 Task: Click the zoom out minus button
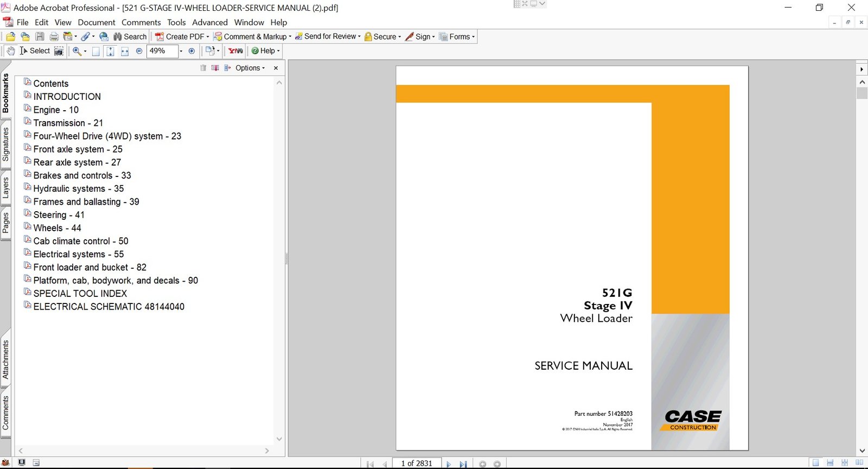(x=139, y=51)
